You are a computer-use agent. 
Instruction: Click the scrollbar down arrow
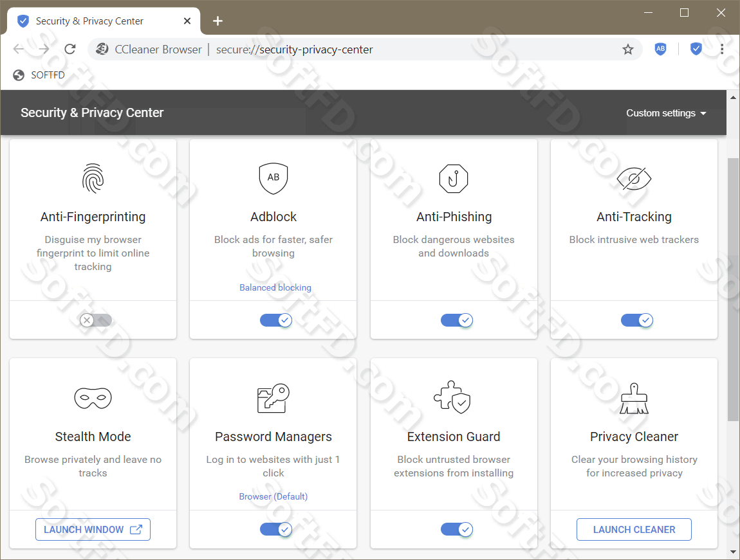733,552
